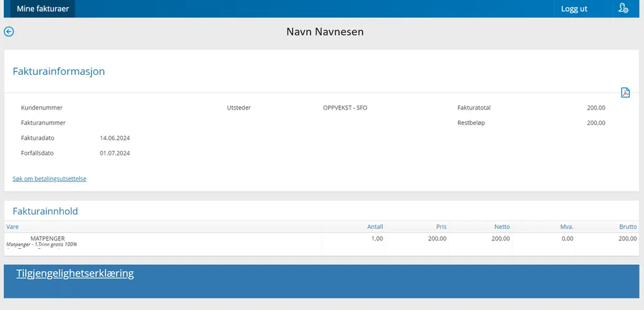Select the Netto column header
644x310 pixels.
pyautogui.click(x=502, y=227)
